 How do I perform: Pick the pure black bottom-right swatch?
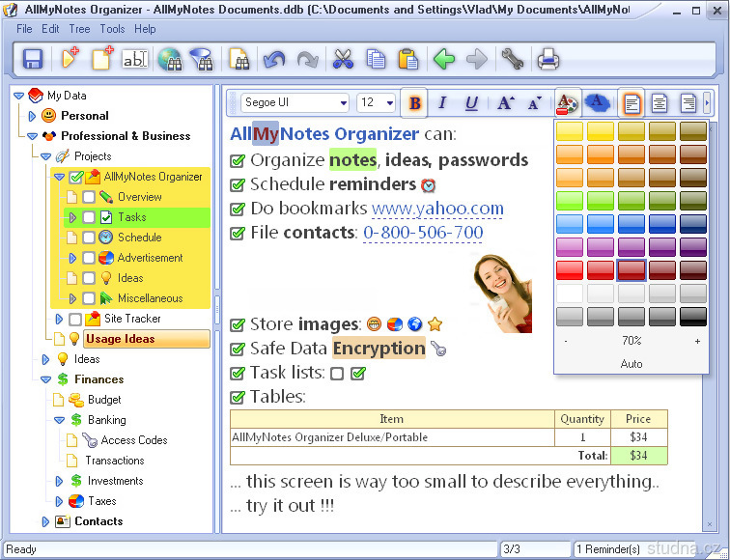692,317
